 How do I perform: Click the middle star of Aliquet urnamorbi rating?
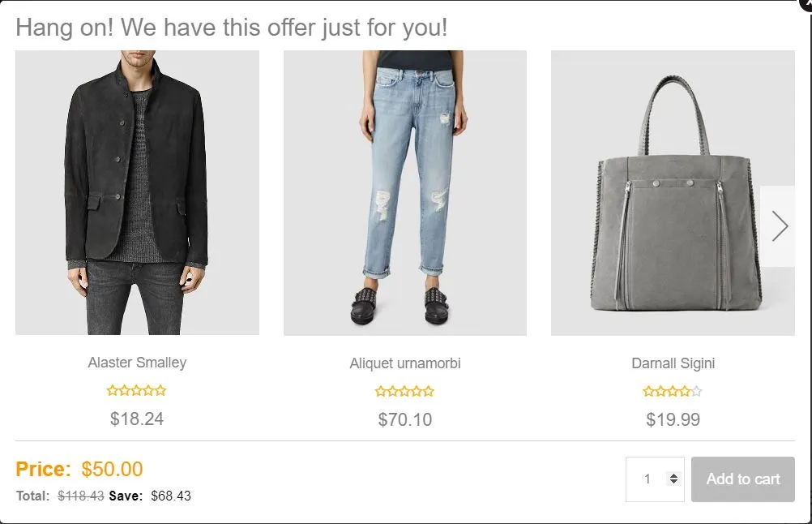point(404,390)
